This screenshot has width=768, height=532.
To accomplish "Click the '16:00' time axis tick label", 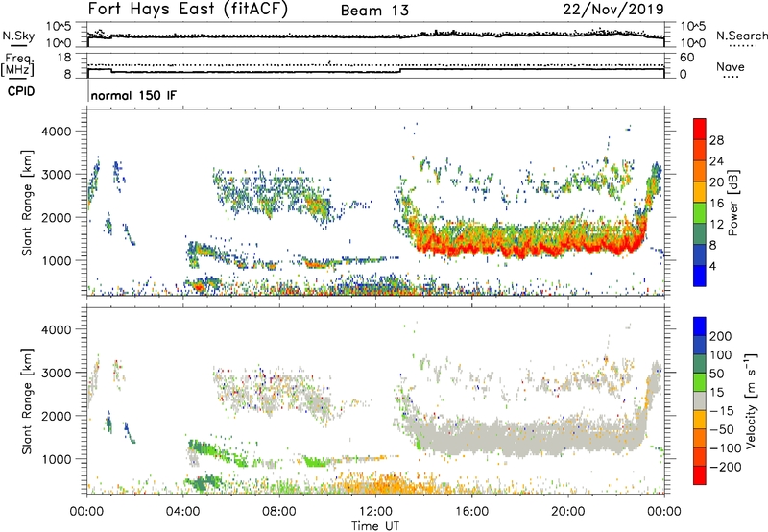I will coord(471,512).
